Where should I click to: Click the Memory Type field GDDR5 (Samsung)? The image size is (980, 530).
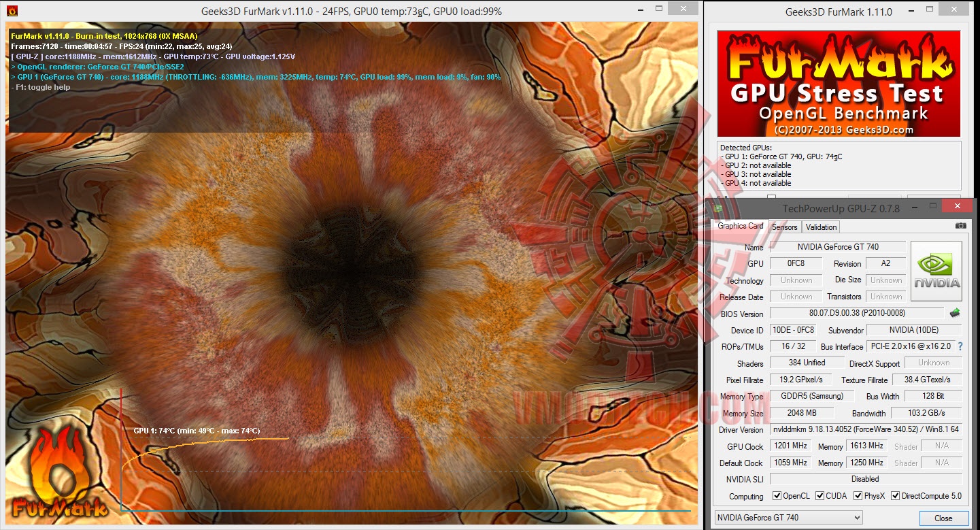tap(811, 396)
